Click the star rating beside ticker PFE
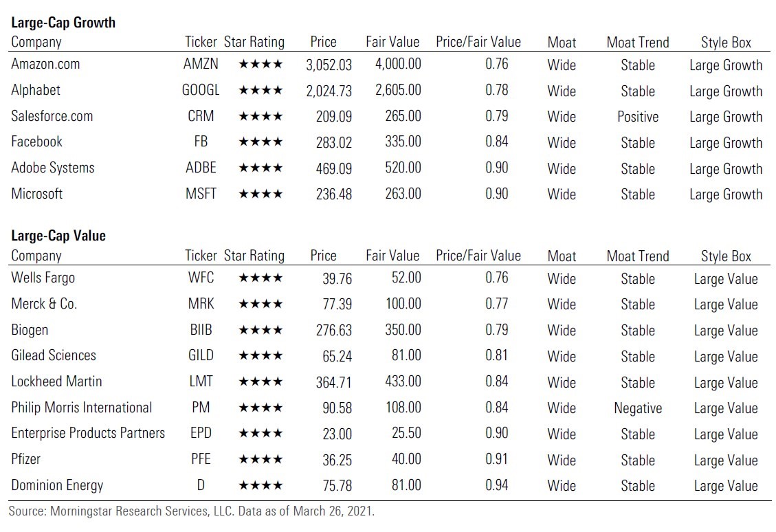 point(260,460)
